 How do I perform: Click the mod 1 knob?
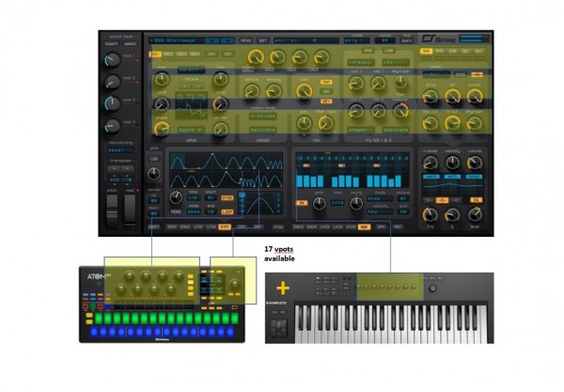[x=113, y=60]
